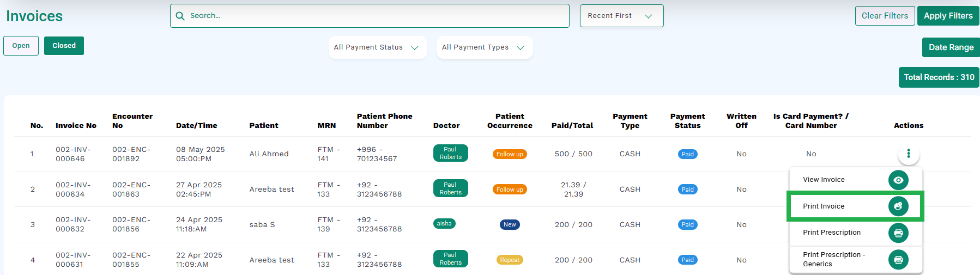The width and height of the screenshot is (980, 275).
Task: Open the All Payment Status dropdown
Action: coord(377,47)
